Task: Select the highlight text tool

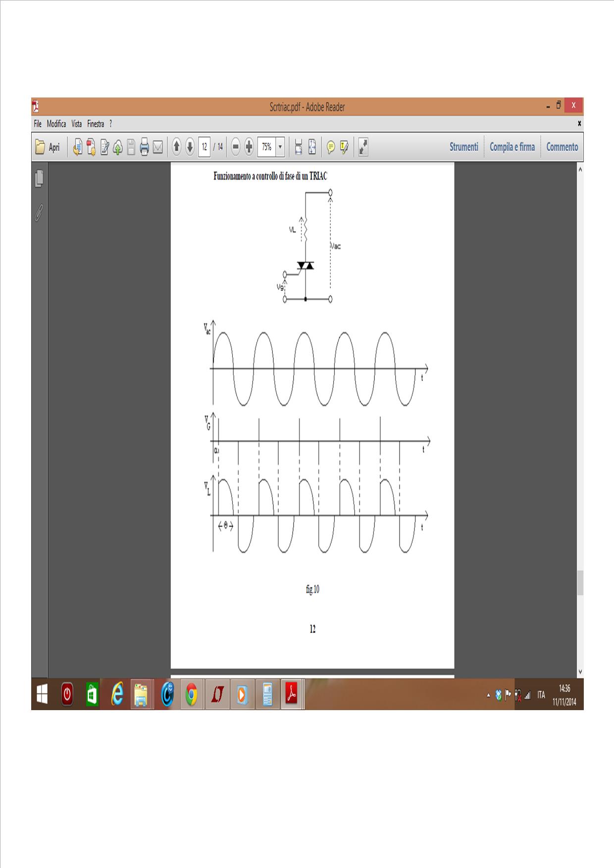Action: (x=344, y=147)
